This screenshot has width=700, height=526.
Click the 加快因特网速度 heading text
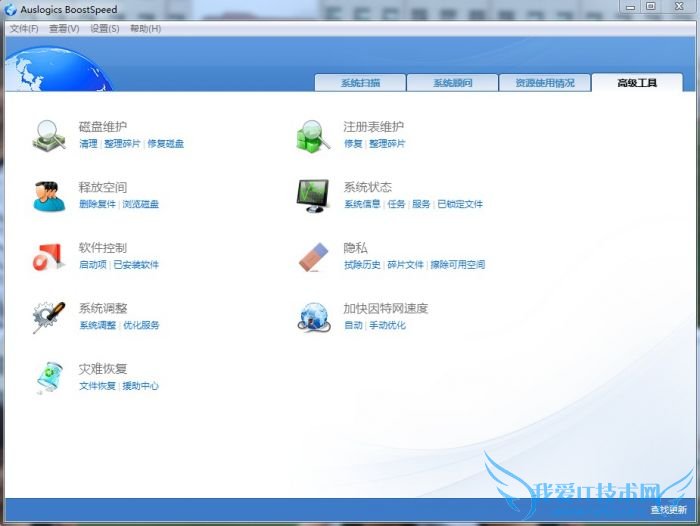click(386, 308)
